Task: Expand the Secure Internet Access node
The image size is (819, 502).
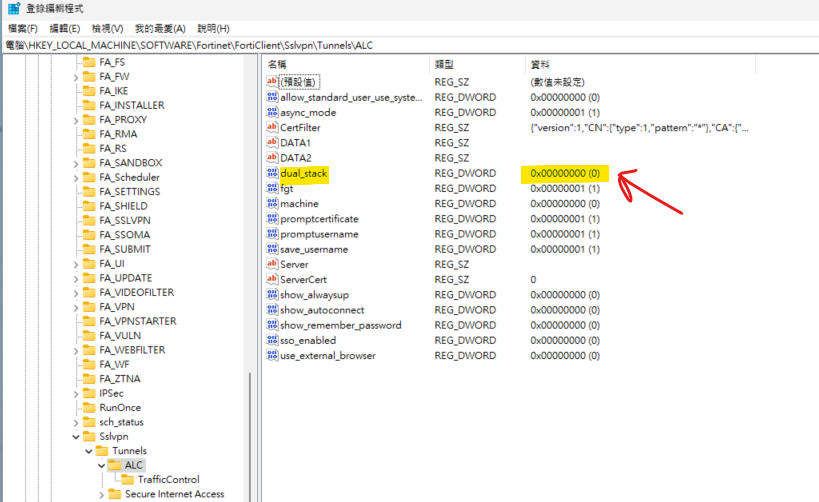Action: pyautogui.click(x=101, y=494)
